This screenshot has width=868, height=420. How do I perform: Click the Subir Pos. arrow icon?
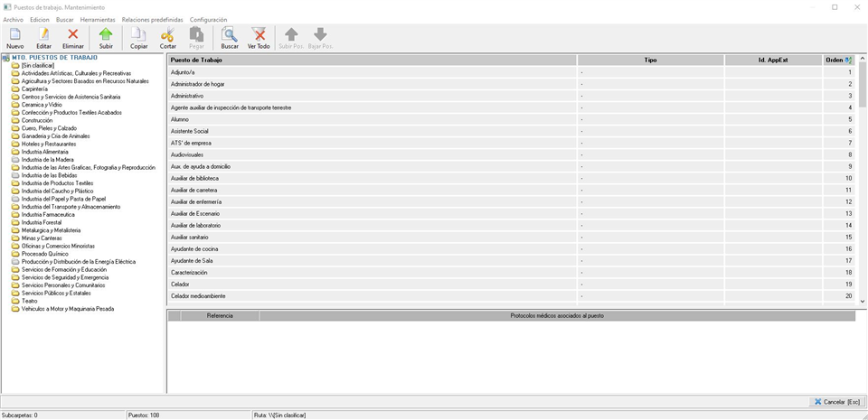point(291,34)
